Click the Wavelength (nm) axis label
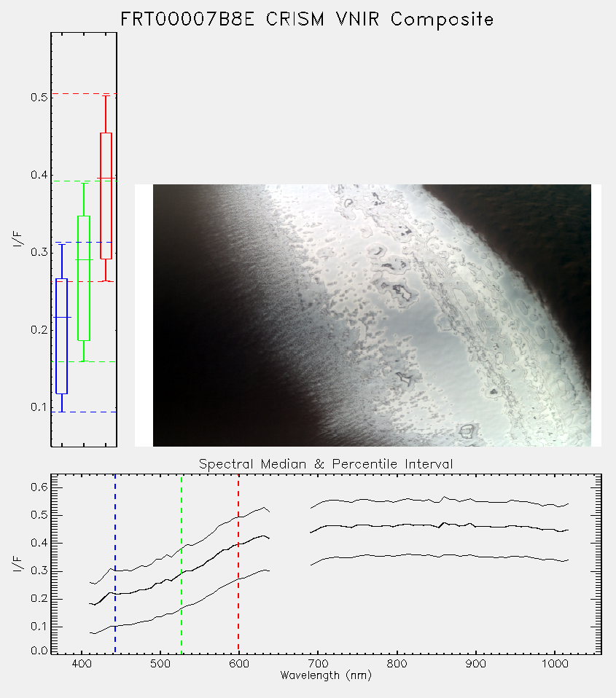The width and height of the screenshot is (616, 698). point(326,675)
